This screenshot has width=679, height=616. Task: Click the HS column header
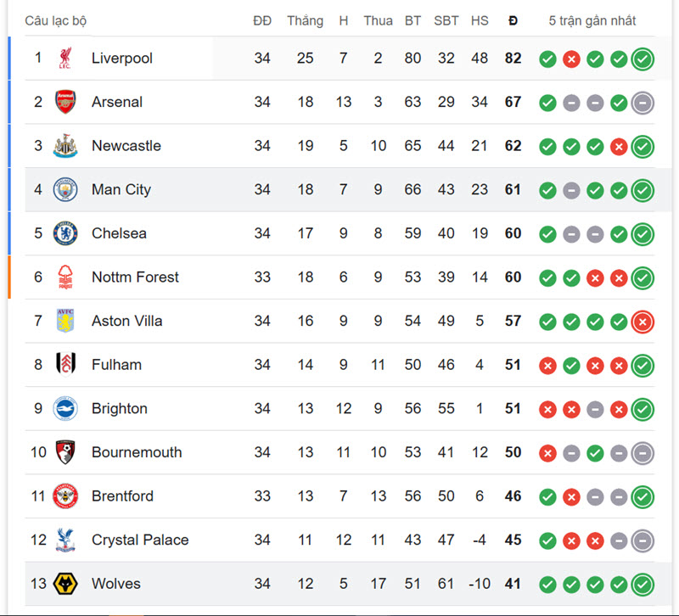(x=480, y=20)
